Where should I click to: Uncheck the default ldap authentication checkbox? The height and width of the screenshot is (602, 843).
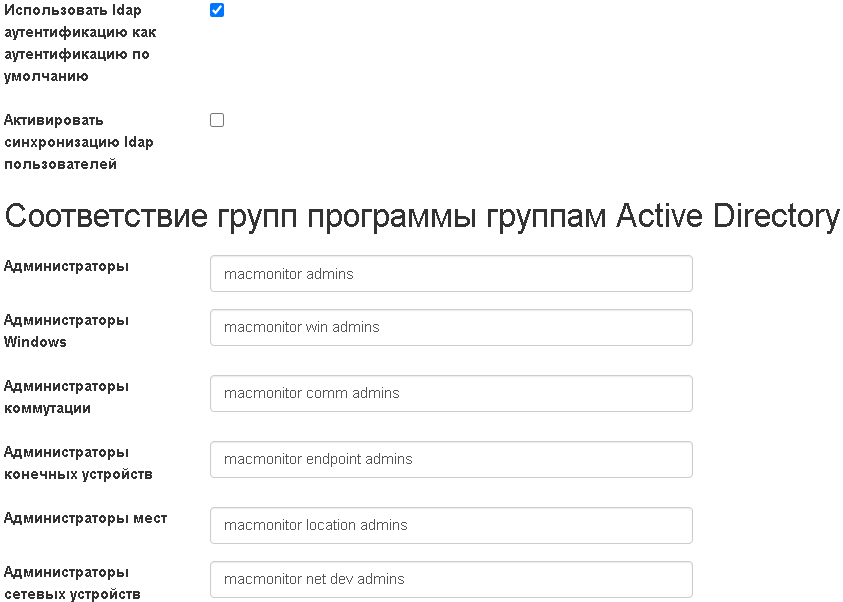[217, 10]
